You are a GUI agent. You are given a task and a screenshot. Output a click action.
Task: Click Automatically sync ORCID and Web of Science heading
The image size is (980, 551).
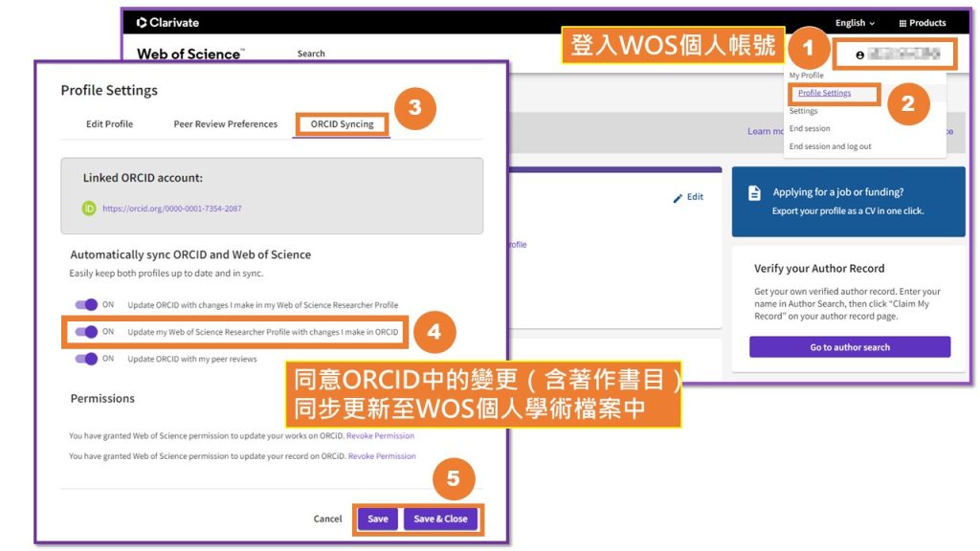pyautogui.click(x=190, y=254)
